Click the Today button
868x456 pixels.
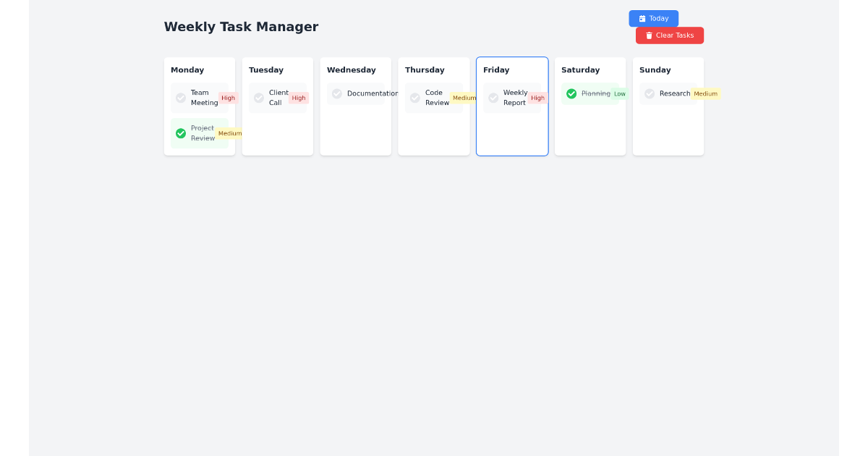[x=653, y=18]
